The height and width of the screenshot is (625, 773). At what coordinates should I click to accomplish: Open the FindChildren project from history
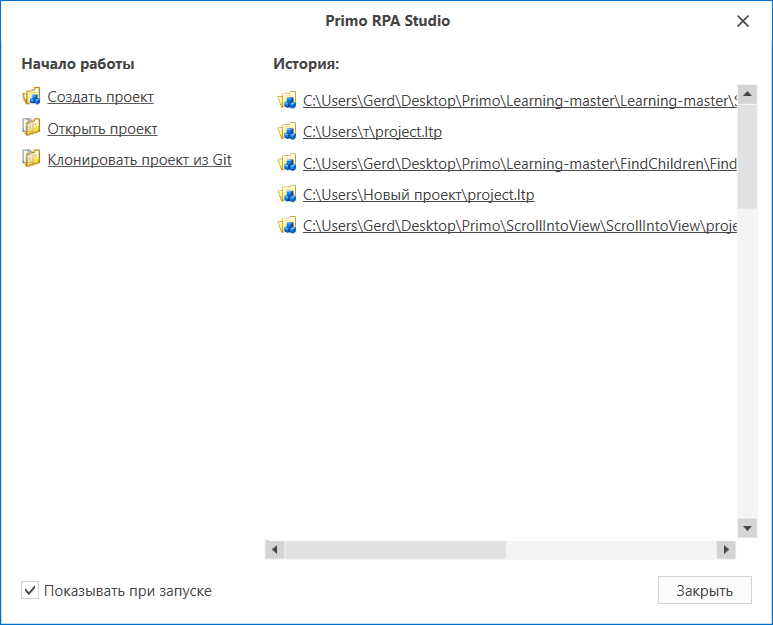click(x=520, y=164)
